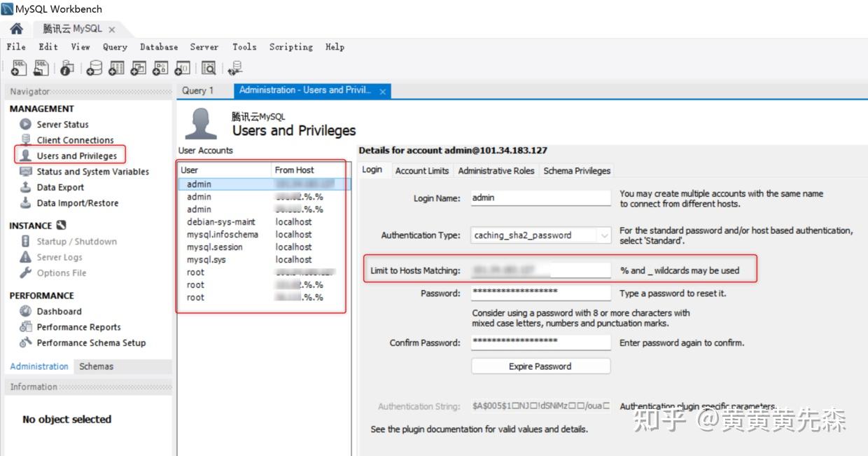
Task: Click the Authentication String field
Action: tap(541, 406)
